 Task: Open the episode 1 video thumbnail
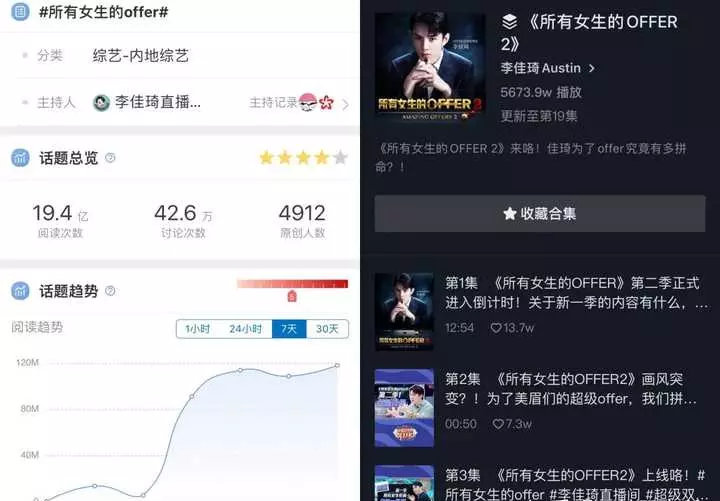[x=404, y=312]
